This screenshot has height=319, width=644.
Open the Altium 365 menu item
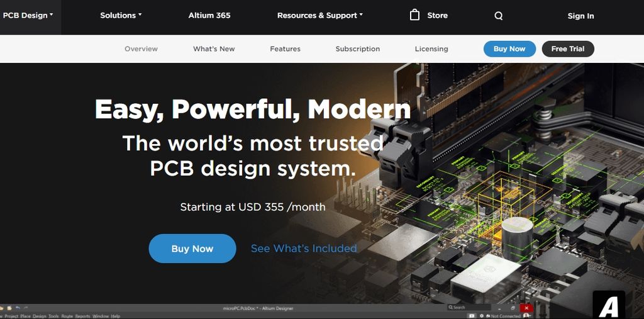click(x=209, y=15)
